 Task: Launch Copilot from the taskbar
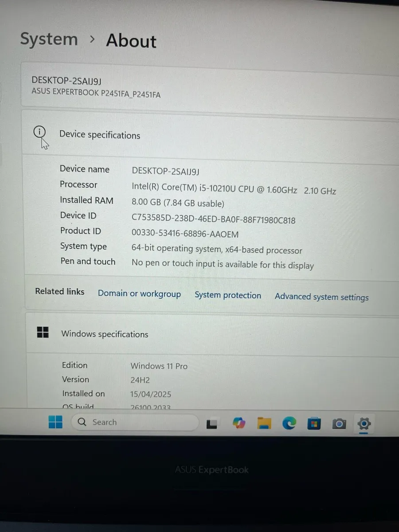239,423
